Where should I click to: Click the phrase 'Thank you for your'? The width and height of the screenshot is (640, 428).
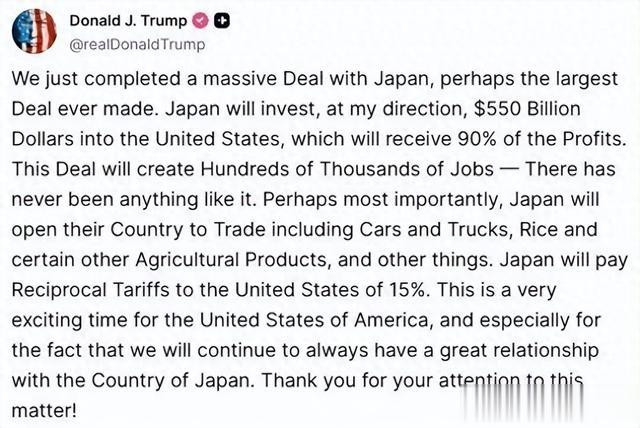pos(347,380)
